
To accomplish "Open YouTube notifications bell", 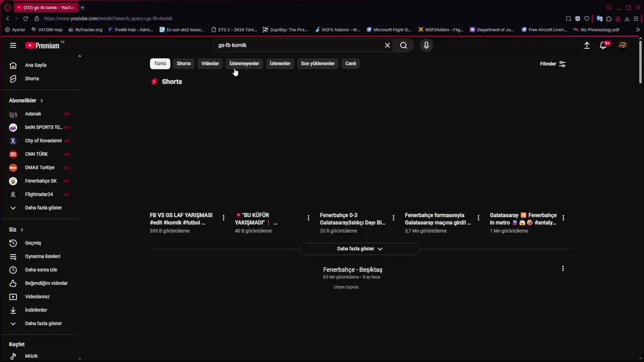I will (603, 45).
